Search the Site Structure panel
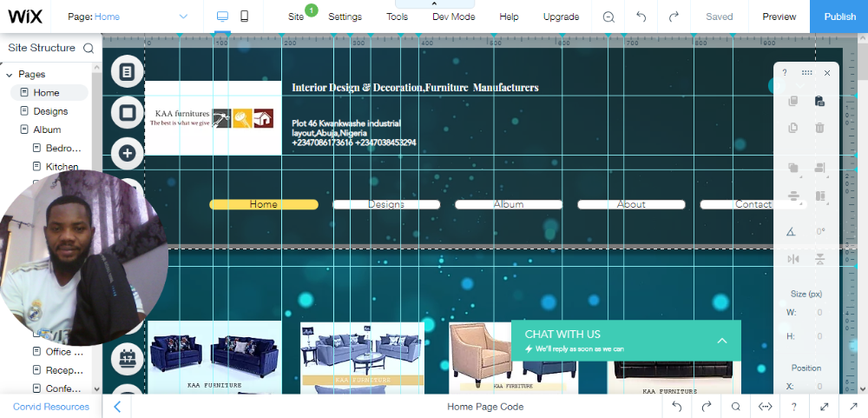The width and height of the screenshot is (868, 418). click(x=89, y=49)
